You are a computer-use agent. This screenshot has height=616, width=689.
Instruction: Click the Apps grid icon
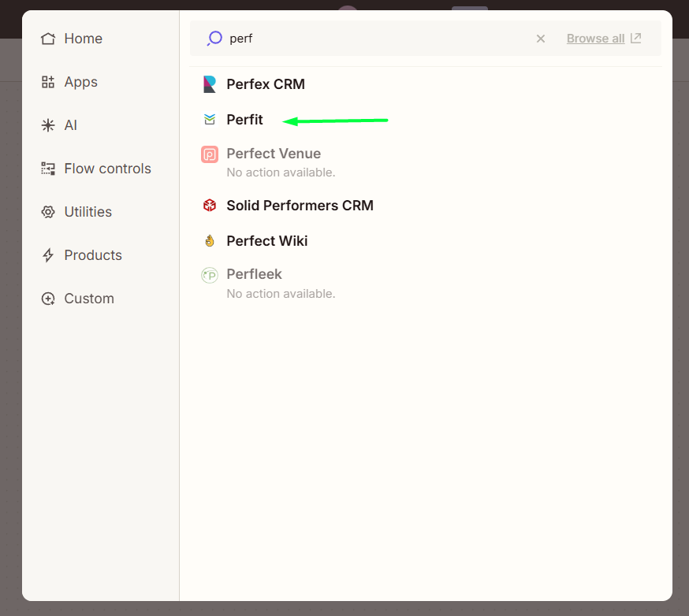(x=48, y=82)
